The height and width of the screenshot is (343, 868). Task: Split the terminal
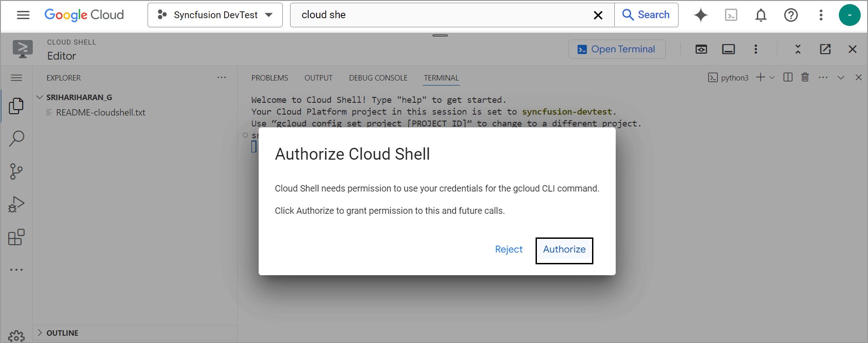click(788, 77)
